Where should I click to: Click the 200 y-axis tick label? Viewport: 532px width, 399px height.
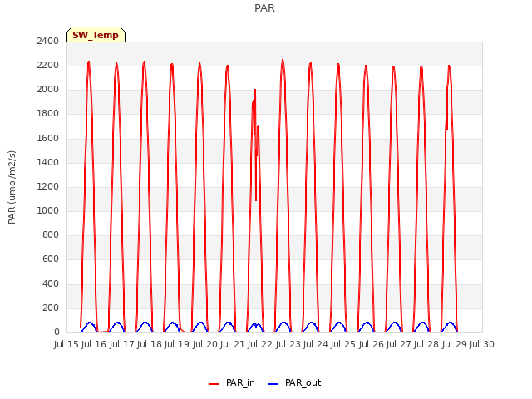tap(51, 308)
